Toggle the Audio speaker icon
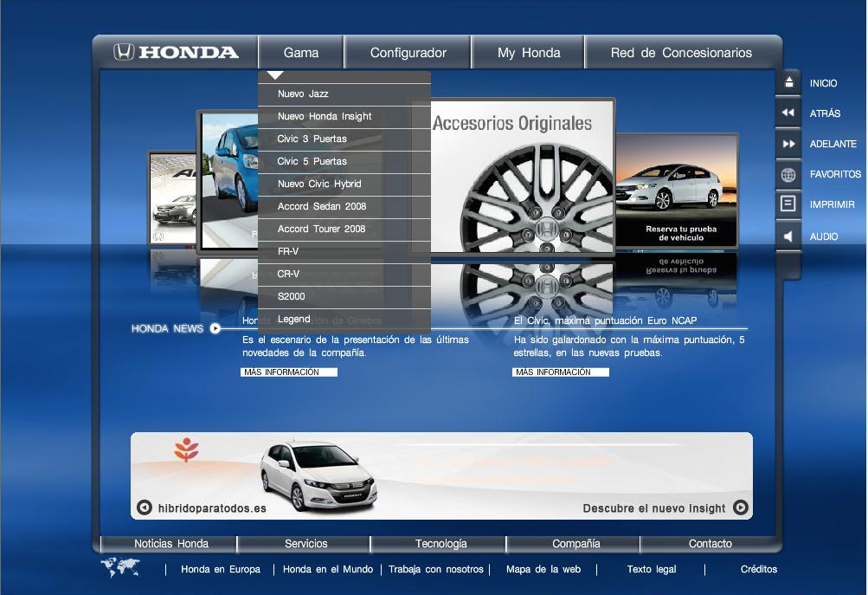This screenshot has height=595, width=868. coord(788,236)
